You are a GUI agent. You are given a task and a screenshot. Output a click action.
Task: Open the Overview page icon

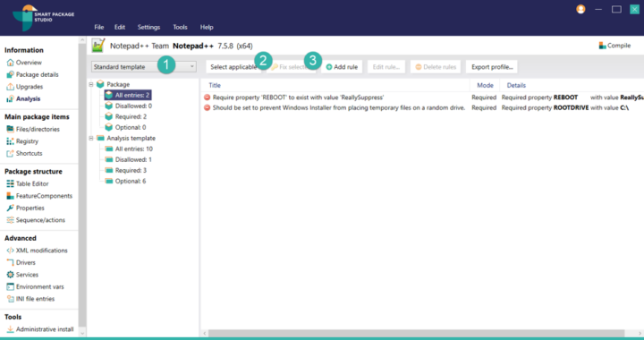coord(10,63)
